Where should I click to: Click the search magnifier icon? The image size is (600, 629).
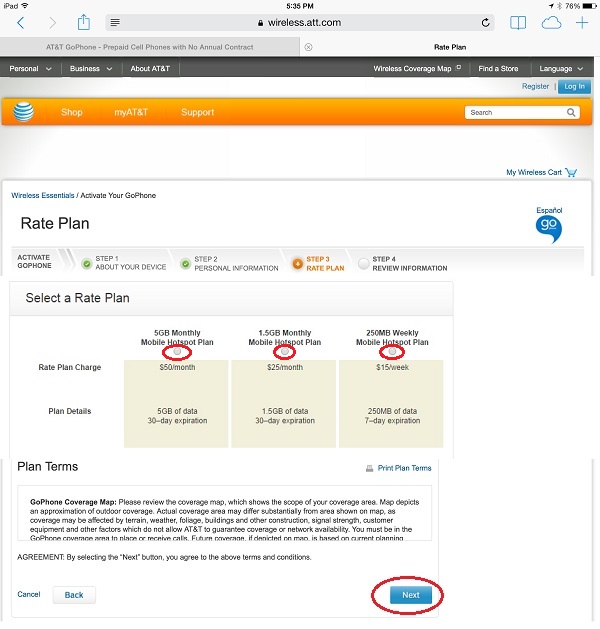tap(571, 112)
